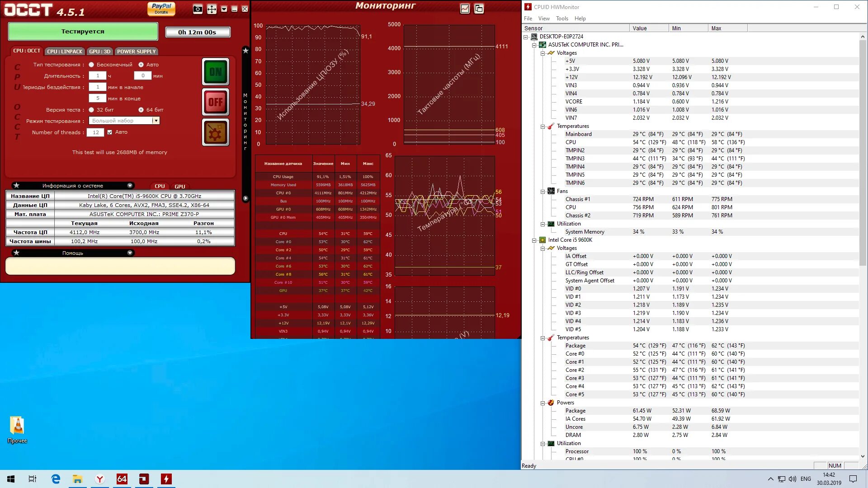
Task: Switch to the GPU : 3D tab
Action: [99, 52]
